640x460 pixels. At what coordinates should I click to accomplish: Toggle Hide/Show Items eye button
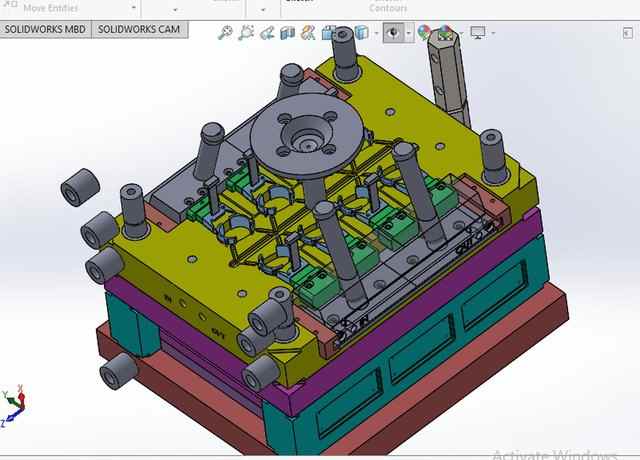(x=393, y=33)
